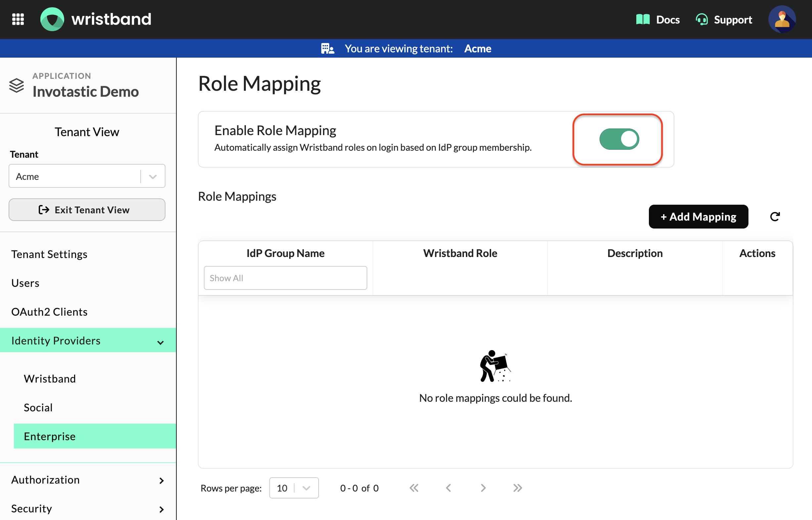Disable the Enable Role Mapping toggle
Image resolution: width=812 pixels, height=520 pixels.
coord(619,139)
